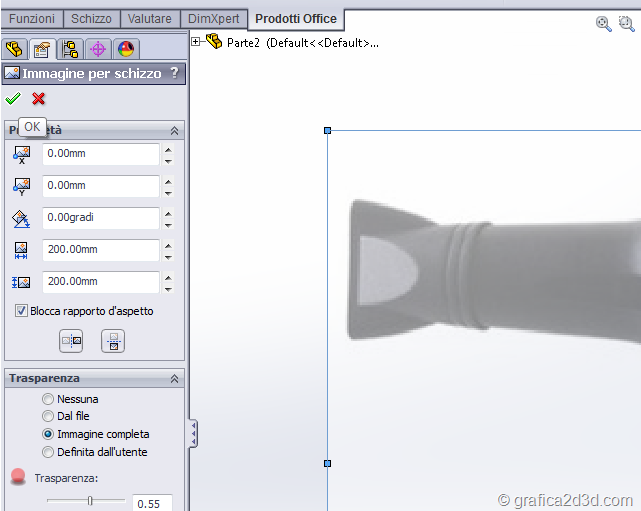
Task: Switch to the Valutare tab
Action: tap(150, 19)
